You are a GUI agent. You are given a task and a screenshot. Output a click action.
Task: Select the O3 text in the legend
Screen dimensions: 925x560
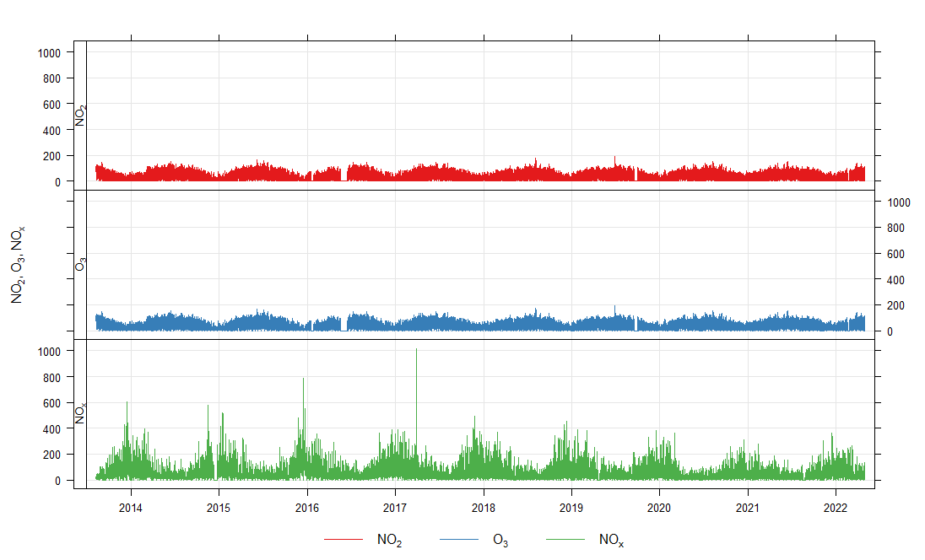coord(500,540)
